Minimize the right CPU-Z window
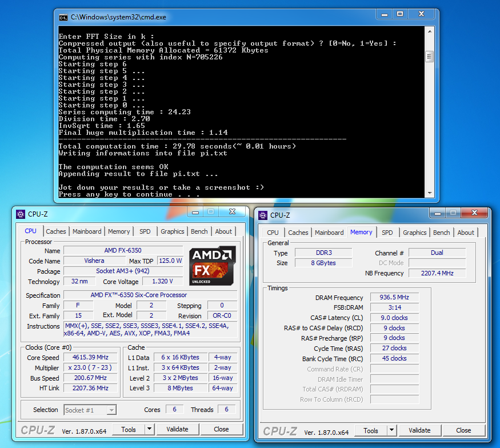The image size is (500, 448). tap(438, 213)
